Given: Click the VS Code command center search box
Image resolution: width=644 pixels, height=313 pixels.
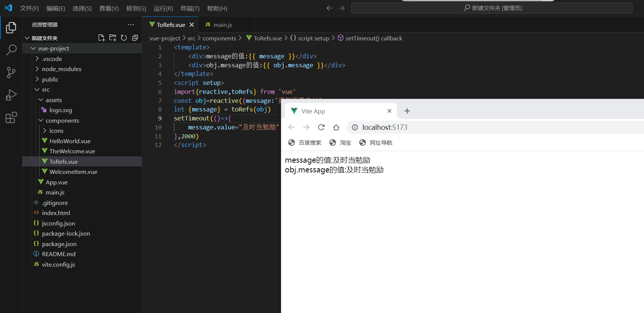Looking at the screenshot, I should [x=492, y=8].
